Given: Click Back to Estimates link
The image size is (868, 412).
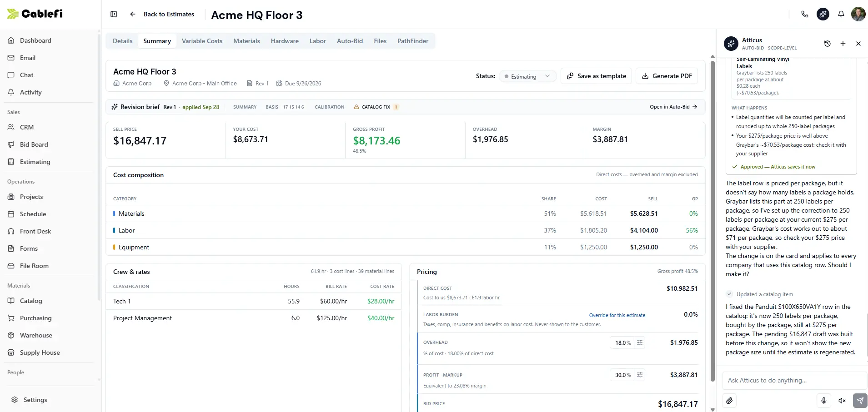Looking at the screenshot, I should pos(169,14).
